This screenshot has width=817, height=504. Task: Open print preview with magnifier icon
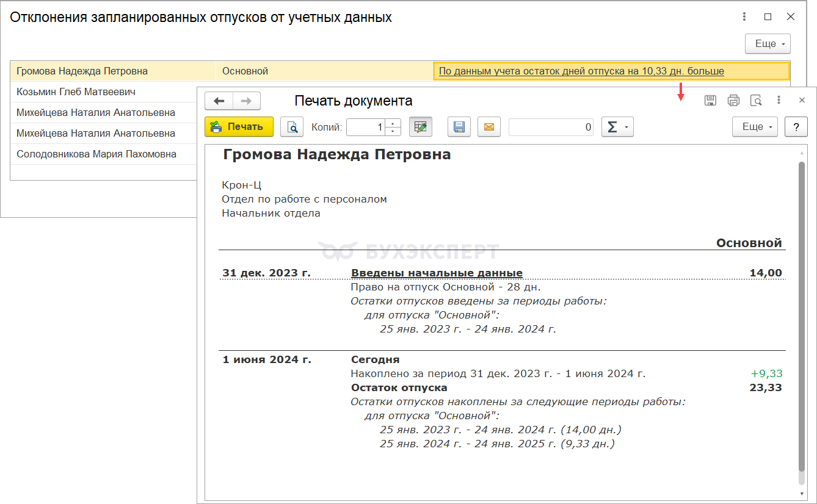[292, 127]
